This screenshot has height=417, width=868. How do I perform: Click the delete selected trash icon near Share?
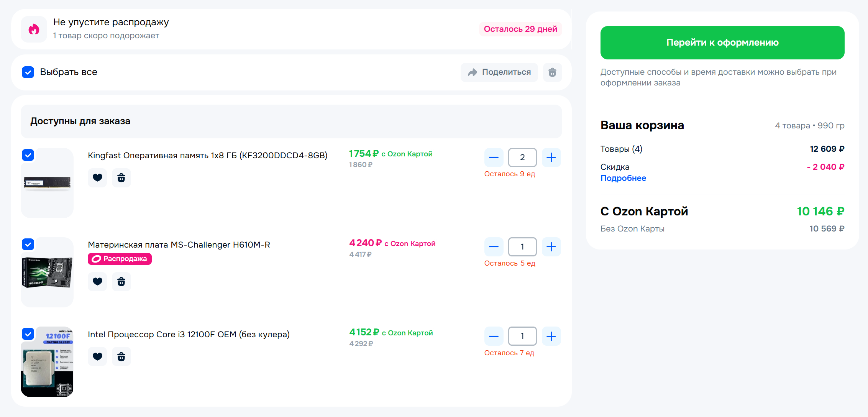[x=552, y=72]
